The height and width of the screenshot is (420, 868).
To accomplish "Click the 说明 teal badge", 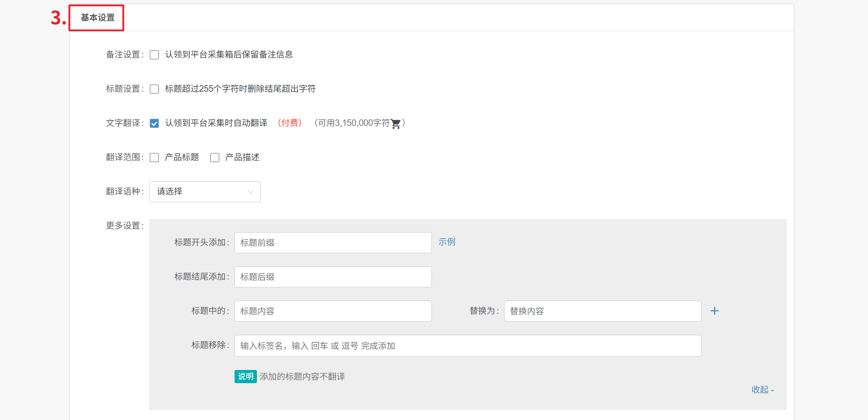I will [245, 377].
